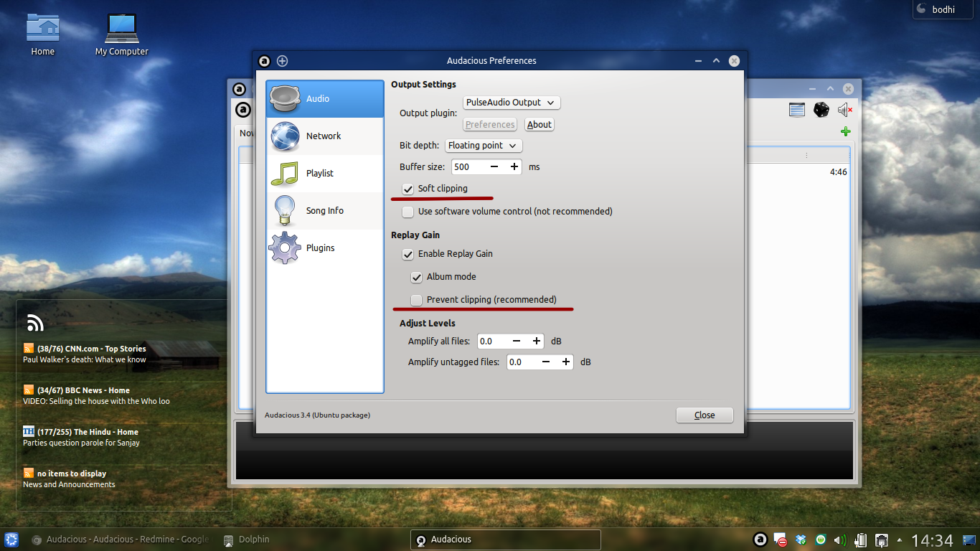Decrease buffer size with minus button

(494, 167)
